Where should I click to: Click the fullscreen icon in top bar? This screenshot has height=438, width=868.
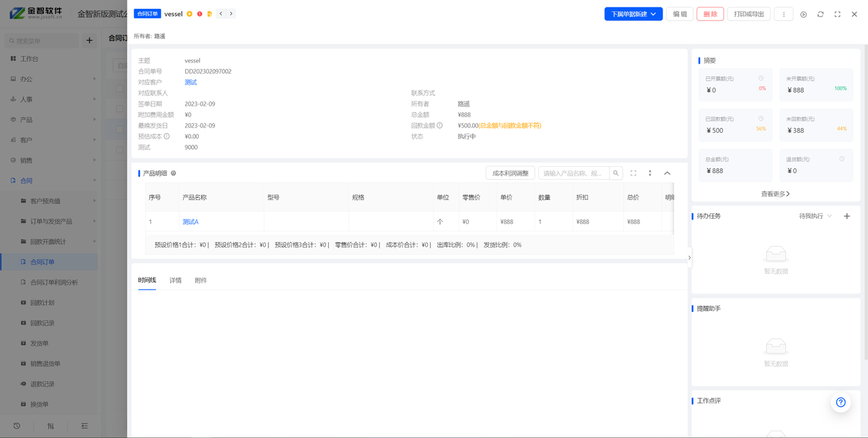[837, 14]
